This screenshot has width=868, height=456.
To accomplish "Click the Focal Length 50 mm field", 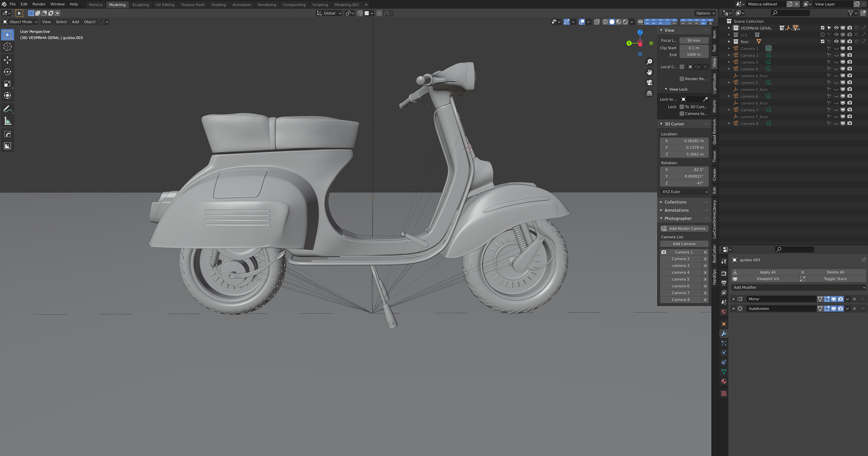I will coord(693,40).
